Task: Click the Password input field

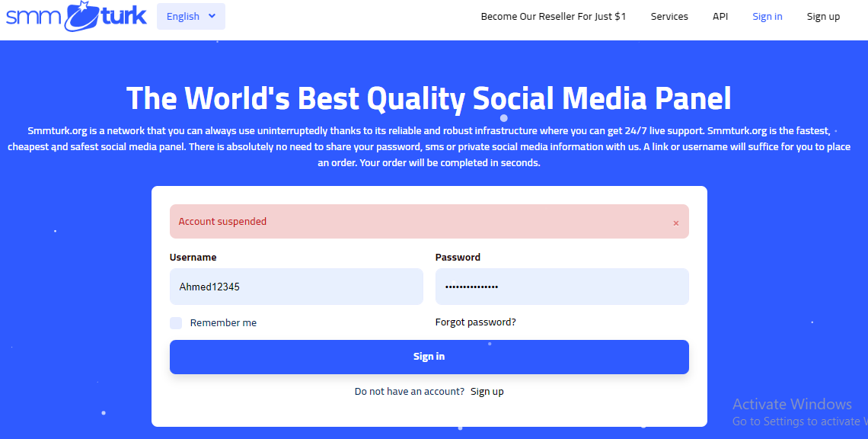Action: tap(562, 287)
